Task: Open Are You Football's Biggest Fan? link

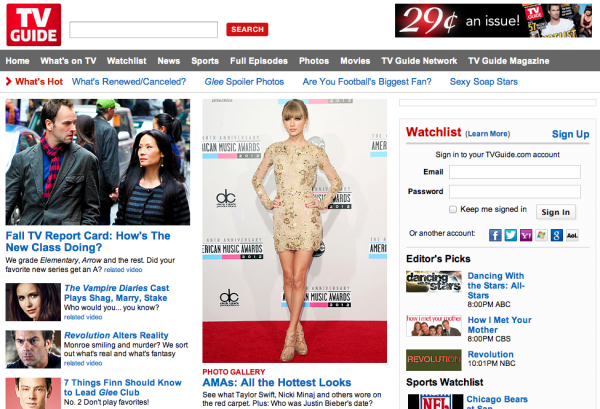Action: point(367,81)
